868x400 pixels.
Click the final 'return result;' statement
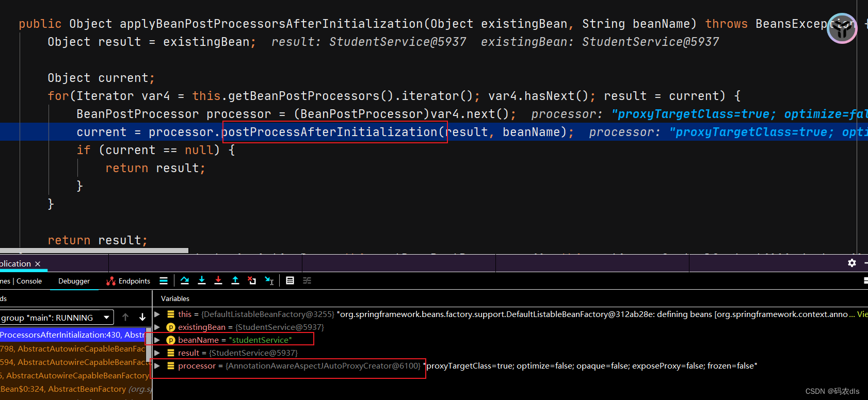(98, 240)
